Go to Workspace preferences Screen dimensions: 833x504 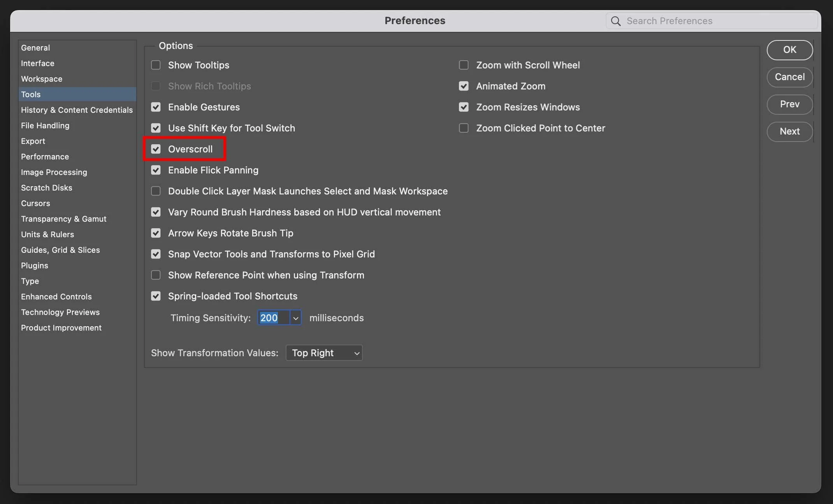pyautogui.click(x=77, y=79)
